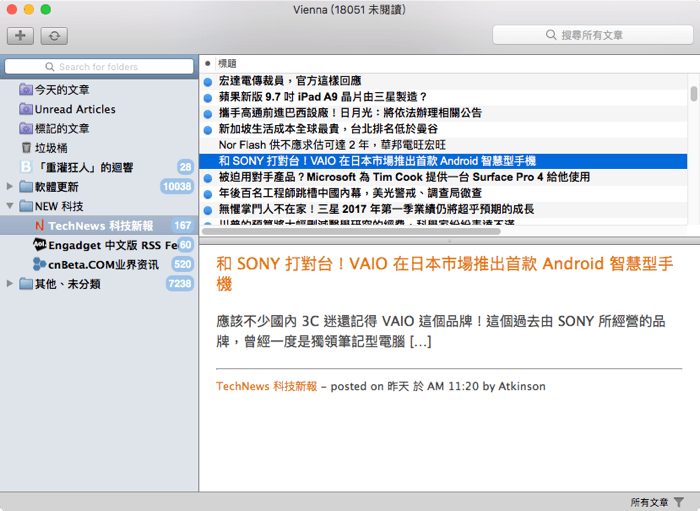Expand the 軟體更新 folder
This screenshot has height=511, width=700.
pos(10,187)
